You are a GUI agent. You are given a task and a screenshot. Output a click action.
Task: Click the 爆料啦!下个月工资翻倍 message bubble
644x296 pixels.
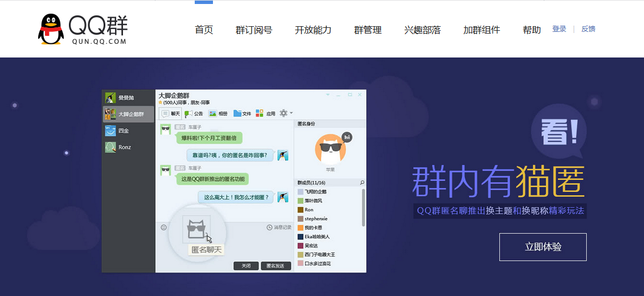[209, 138]
